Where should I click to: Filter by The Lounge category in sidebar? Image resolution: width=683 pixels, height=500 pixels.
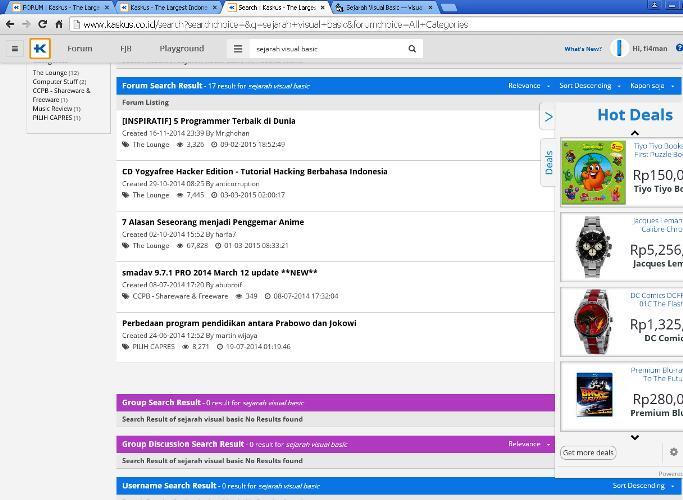click(x=55, y=73)
